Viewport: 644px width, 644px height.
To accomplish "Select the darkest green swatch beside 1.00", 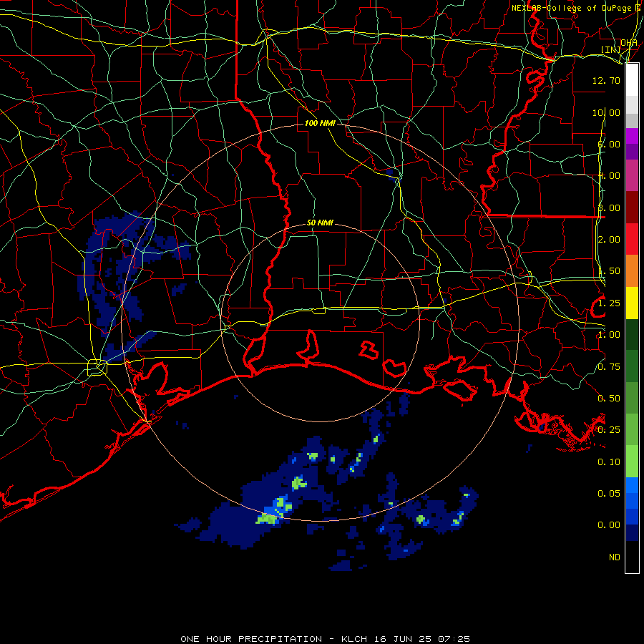I will tap(632, 334).
